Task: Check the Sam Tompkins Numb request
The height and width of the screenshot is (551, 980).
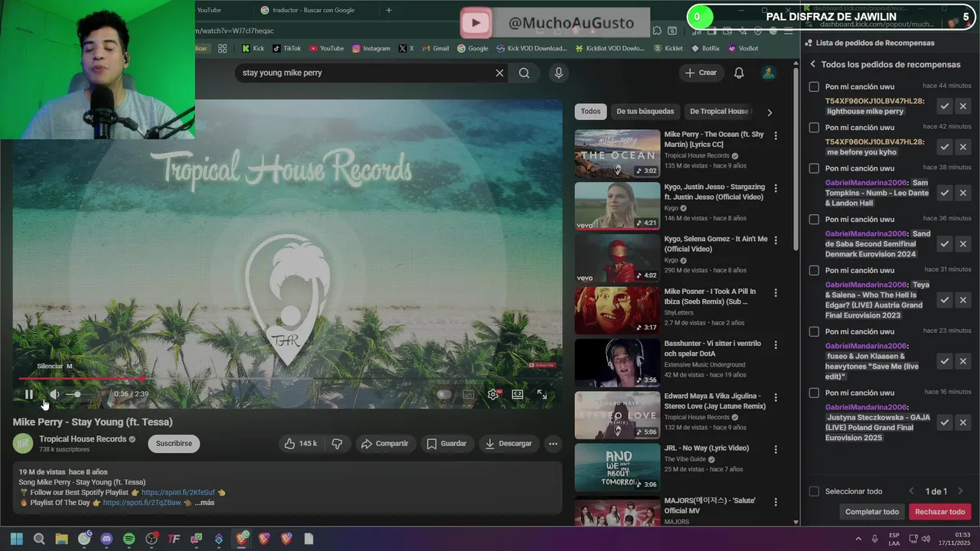Action: click(814, 168)
